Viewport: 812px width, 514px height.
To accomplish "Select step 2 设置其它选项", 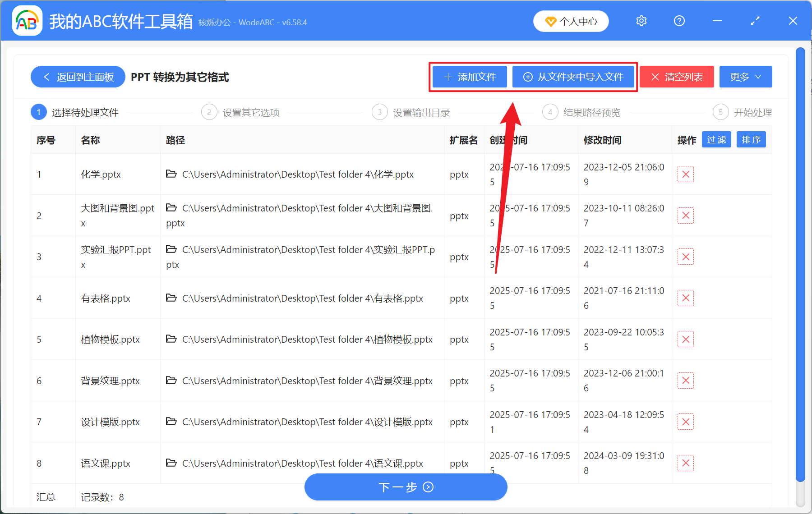I will point(241,112).
